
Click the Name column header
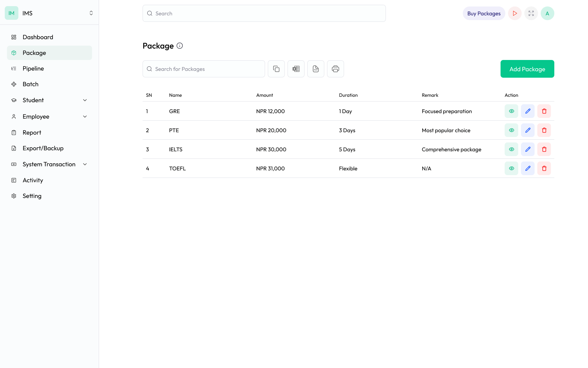click(176, 95)
